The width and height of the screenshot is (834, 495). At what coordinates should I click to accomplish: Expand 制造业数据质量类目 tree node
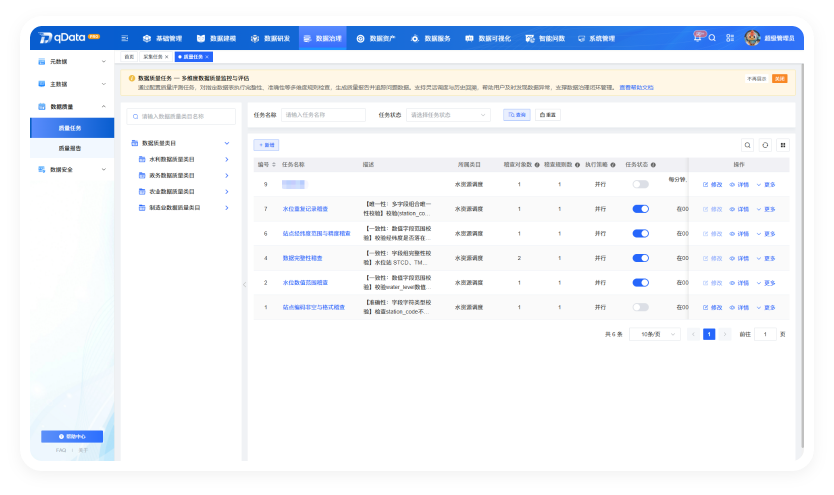(x=227, y=208)
